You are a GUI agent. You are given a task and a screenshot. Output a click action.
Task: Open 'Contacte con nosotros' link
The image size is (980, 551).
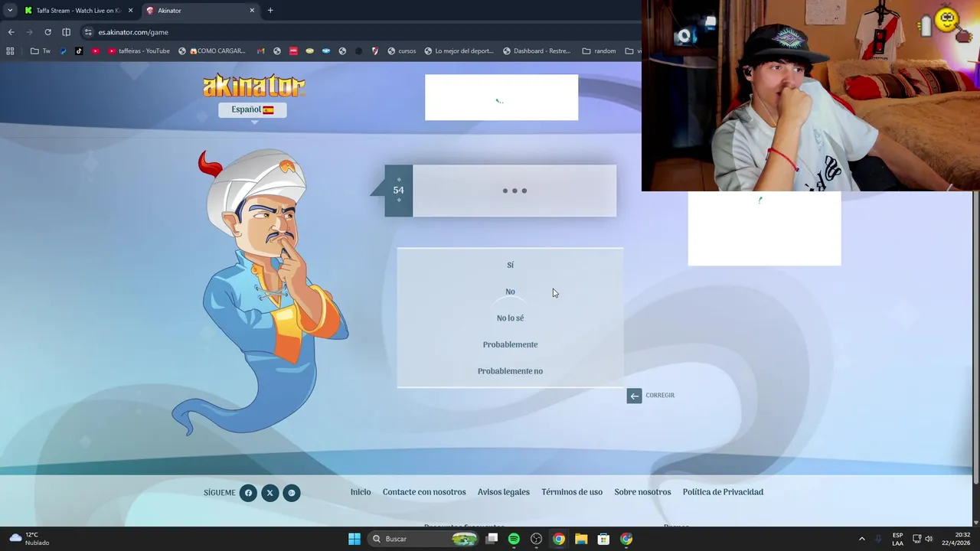point(424,492)
